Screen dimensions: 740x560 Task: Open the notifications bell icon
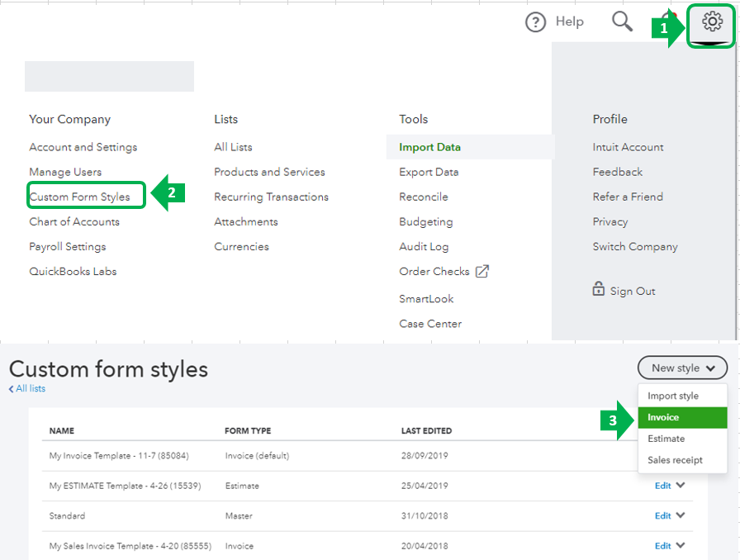(x=670, y=19)
